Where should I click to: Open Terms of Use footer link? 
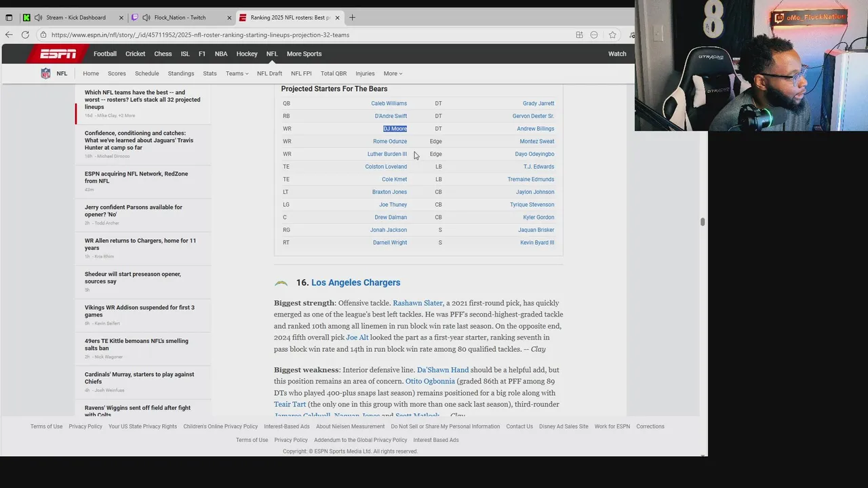click(46, 426)
